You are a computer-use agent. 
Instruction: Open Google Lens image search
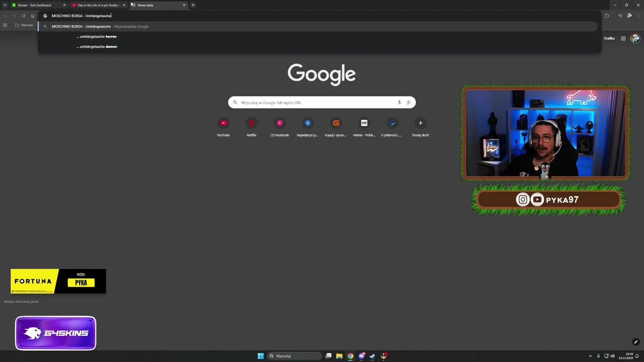click(409, 103)
